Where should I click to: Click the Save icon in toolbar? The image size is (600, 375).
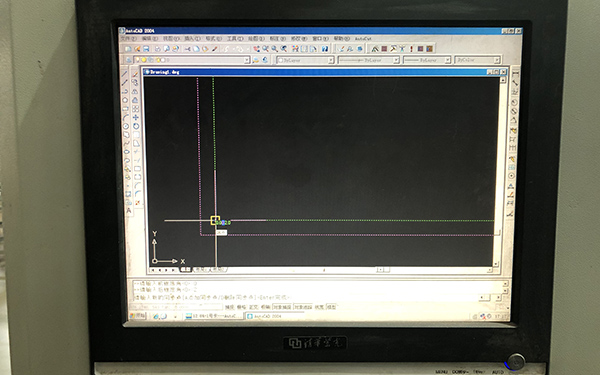[x=146, y=49]
